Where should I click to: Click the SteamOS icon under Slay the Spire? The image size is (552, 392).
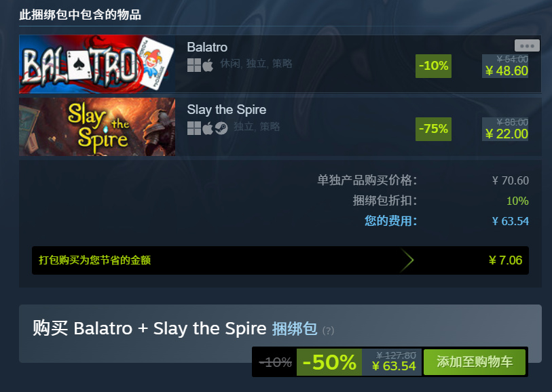[221, 128]
